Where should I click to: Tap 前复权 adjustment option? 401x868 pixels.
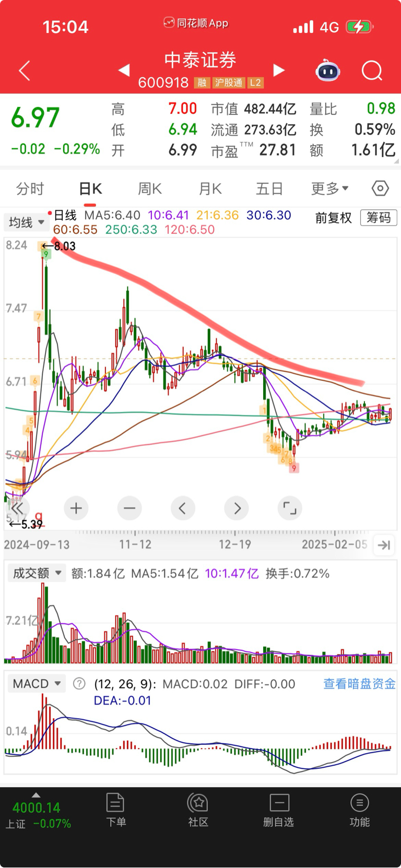[x=334, y=218]
